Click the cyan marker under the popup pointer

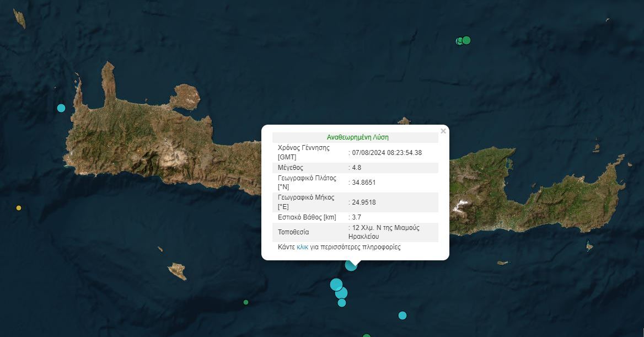click(x=351, y=265)
